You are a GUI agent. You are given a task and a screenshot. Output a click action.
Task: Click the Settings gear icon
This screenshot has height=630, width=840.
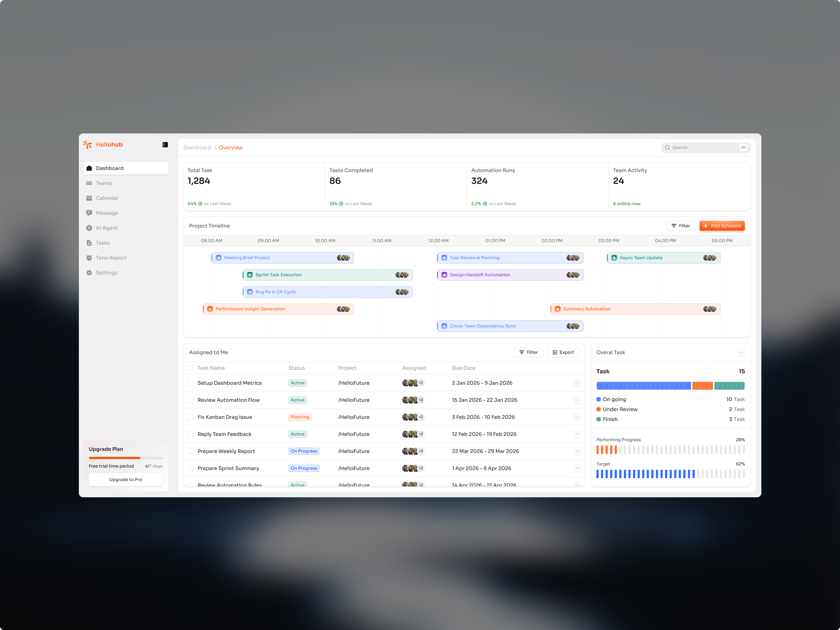pos(89,273)
